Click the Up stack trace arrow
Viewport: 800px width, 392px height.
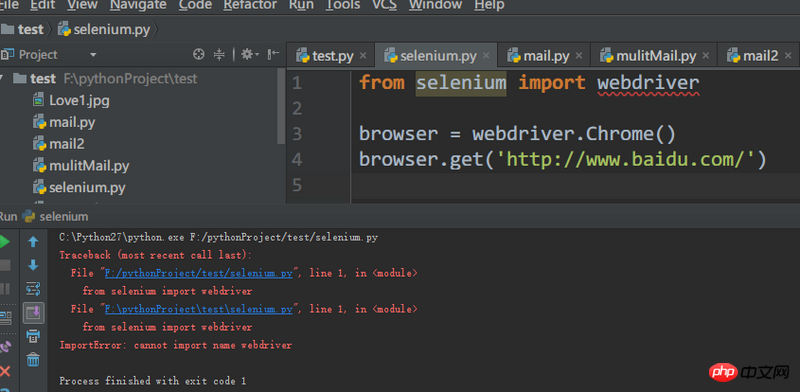(33, 242)
